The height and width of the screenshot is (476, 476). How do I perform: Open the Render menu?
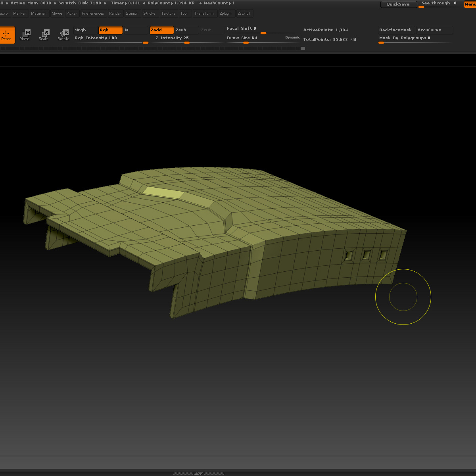[x=115, y=13]
